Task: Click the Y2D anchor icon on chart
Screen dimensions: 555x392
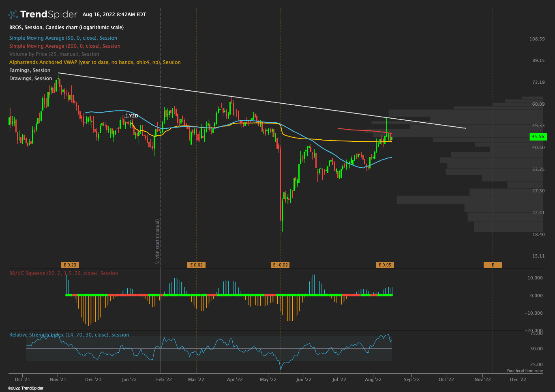Action: click(126, 116)
